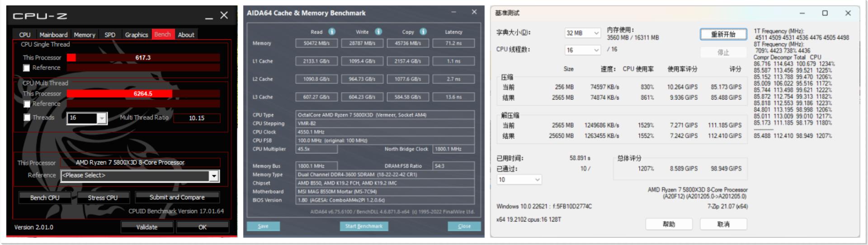
Task: Click Close button in AIDA64
Action: (x=464, y=226)
